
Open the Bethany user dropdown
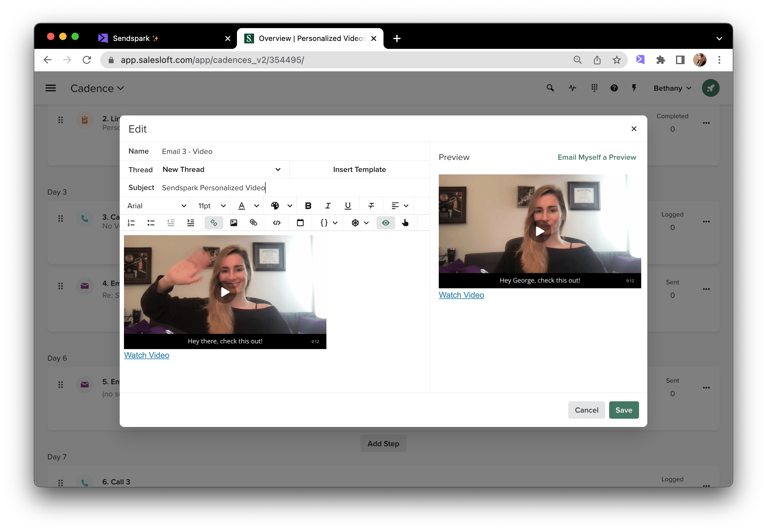pyautogui.click(x=672, y=88)
